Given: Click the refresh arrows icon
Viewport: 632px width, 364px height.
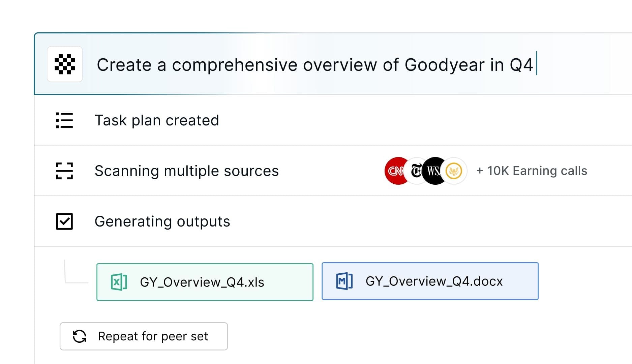Looking at the screenshot, I should tap(80, 336).
